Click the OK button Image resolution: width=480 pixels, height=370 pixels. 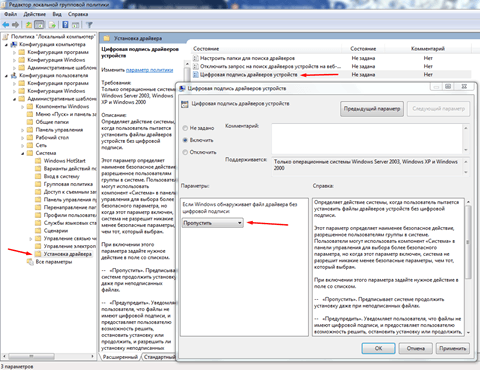[378, 348]
